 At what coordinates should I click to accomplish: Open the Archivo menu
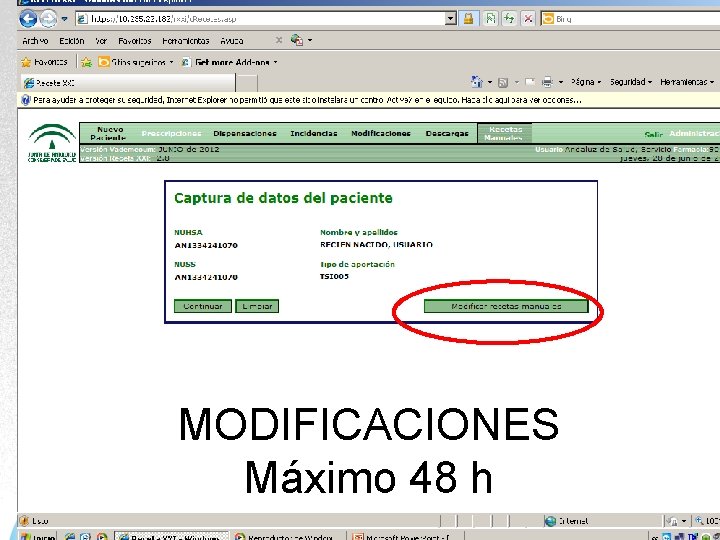pyautogui.click(x=35, y=41)
